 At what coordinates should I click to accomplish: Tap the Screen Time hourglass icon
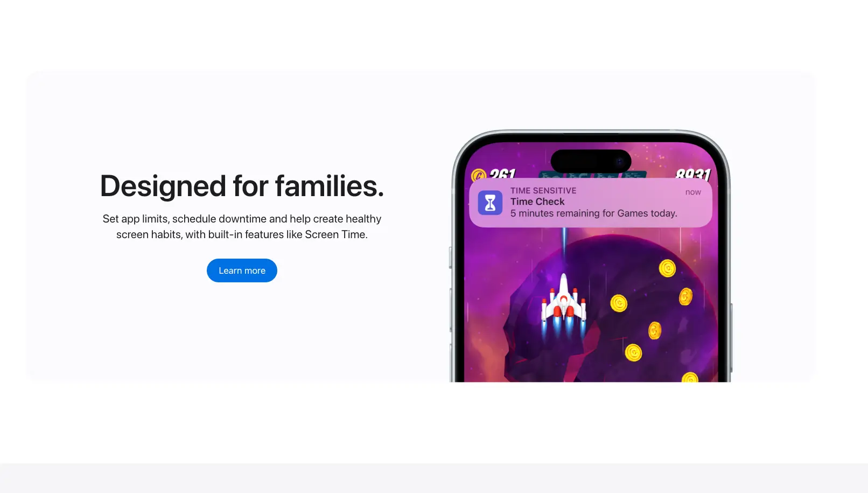[x=490, y=203]
